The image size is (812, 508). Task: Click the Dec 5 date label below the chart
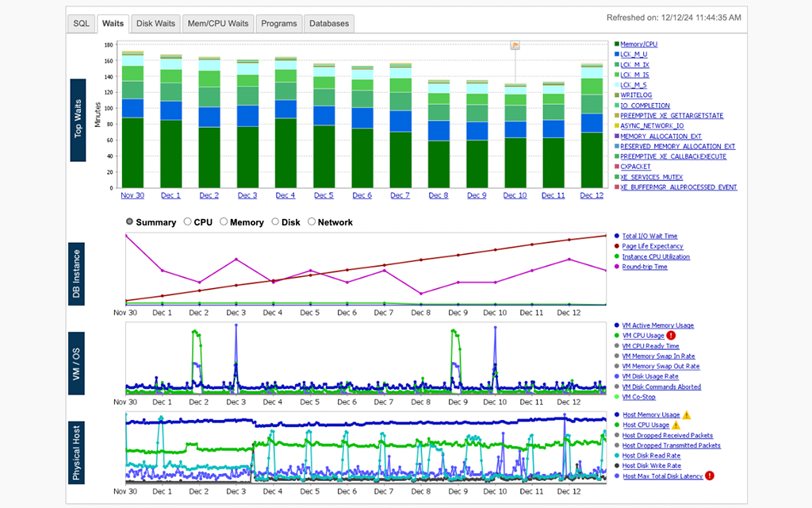coord(324,194)
